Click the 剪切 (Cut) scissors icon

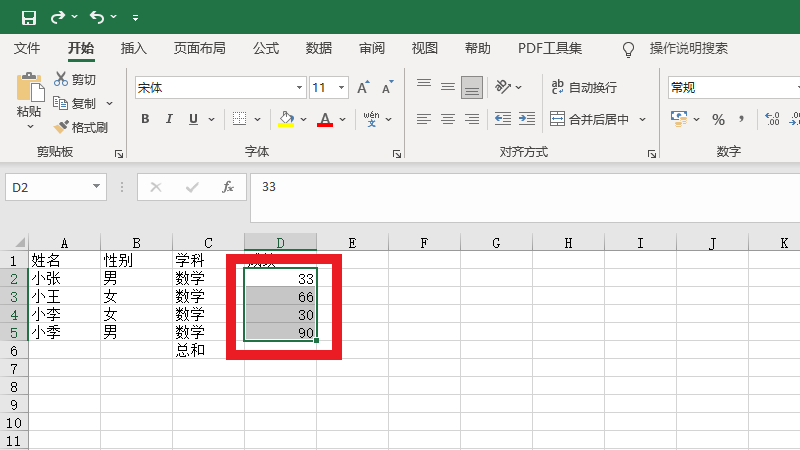[x=62, y=79]
